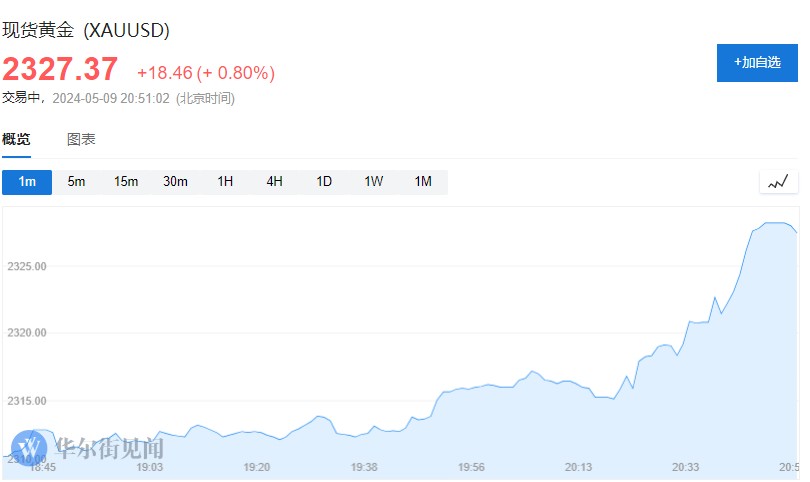The image size is (810, 482).
Task: Show the 1D daily chart
Action: pos(324,182)
